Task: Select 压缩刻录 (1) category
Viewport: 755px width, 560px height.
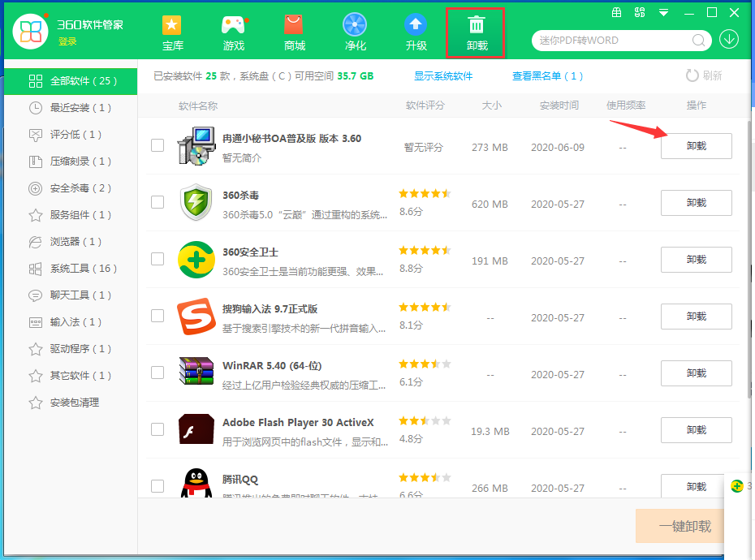Action: [x=71, y=162]
